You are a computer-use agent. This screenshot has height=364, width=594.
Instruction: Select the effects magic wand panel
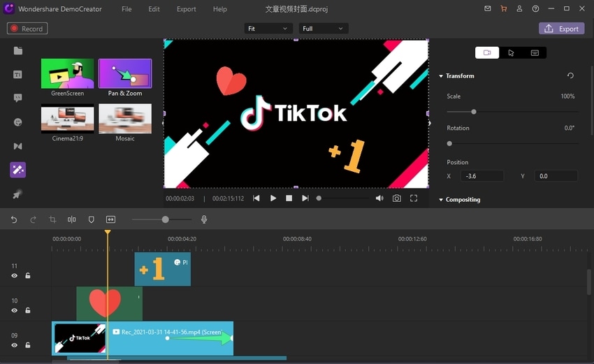(17, 170)
